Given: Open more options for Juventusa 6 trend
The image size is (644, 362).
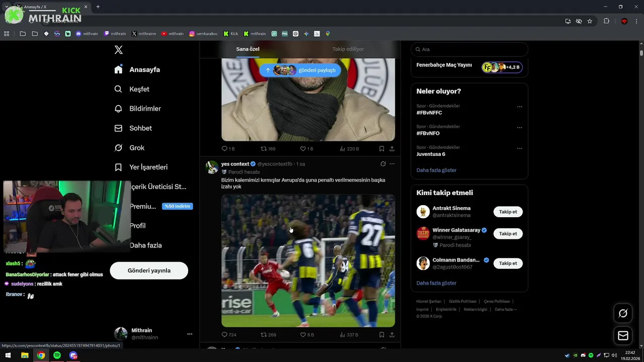Looking at the screenshot, I should pos(520,148).
